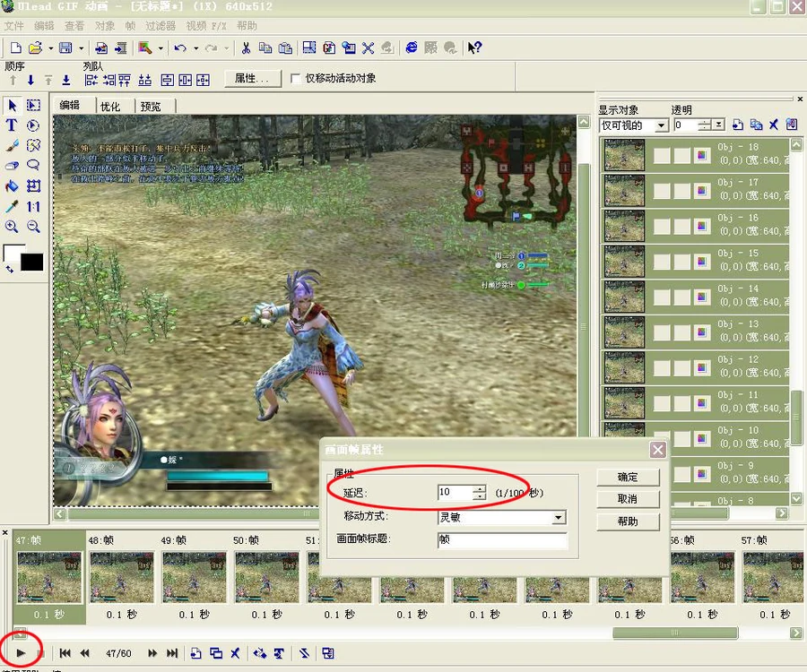The height and width of the screenshot is (672, 807).
Task: Toggle visibility box of Obj - 12
Action: coord(662,367)
